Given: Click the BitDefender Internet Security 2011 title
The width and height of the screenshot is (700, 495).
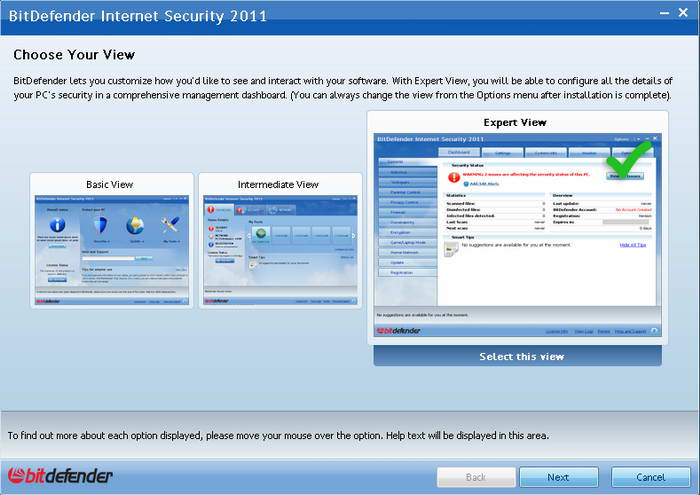Looking at the screenshot, I should point(138,16).
